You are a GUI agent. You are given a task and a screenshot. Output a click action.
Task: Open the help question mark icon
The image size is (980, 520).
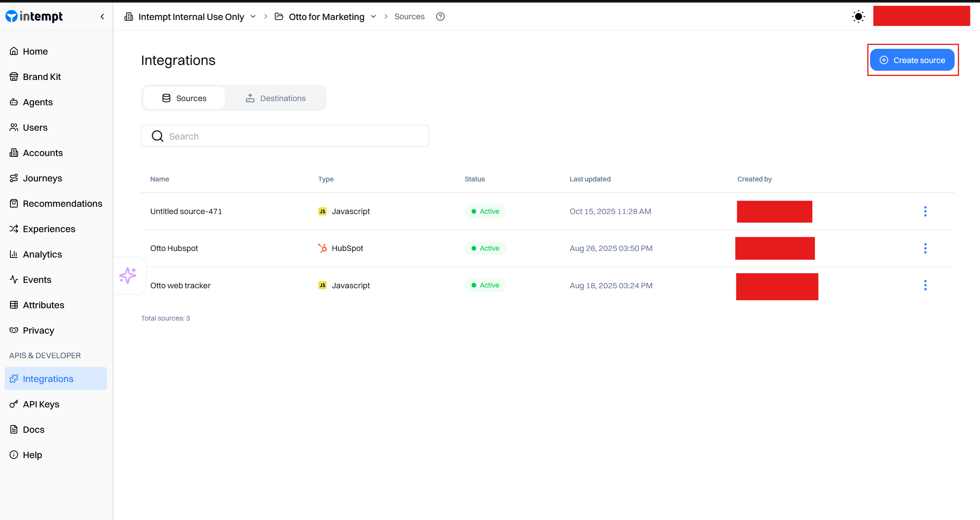pos(440,17)
